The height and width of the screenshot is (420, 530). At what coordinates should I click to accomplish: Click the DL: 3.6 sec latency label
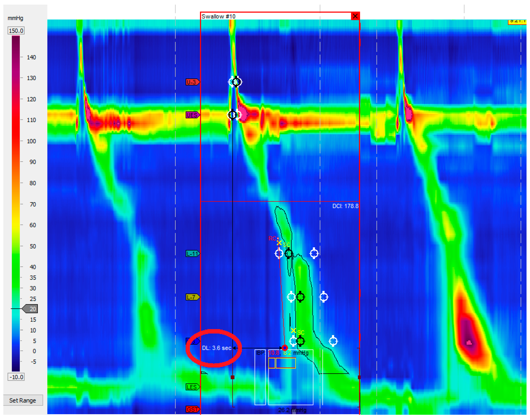tap(217, 348)
